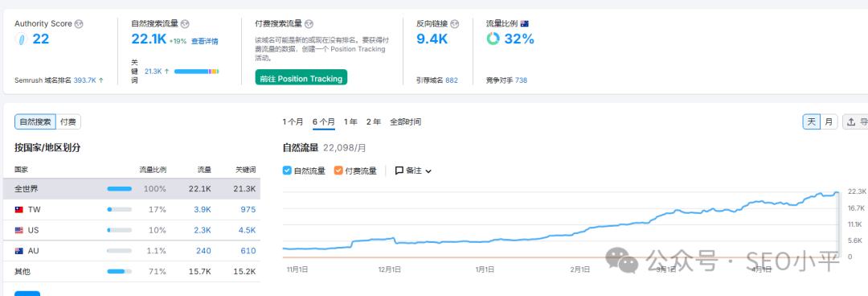Viewport: 868px width, 296px height.
Task: Click the Taiwan flag icon in TW row
Action: pos(18,209)
